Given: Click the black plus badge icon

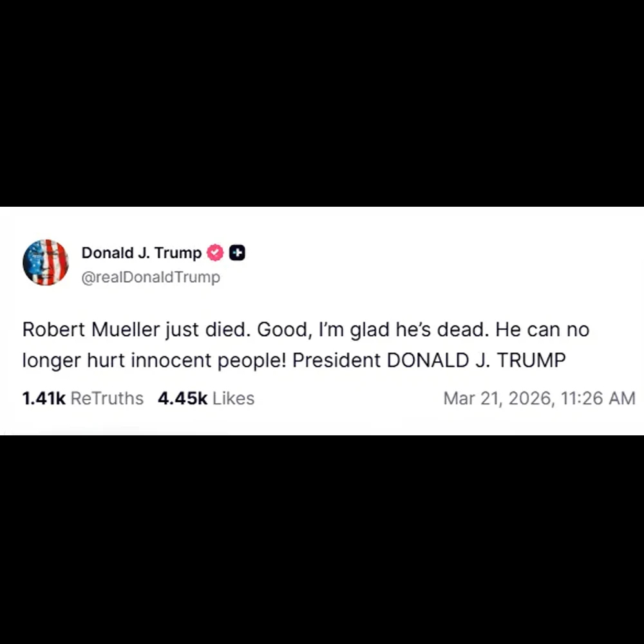Looking at the screenshot, I should 237,253.
